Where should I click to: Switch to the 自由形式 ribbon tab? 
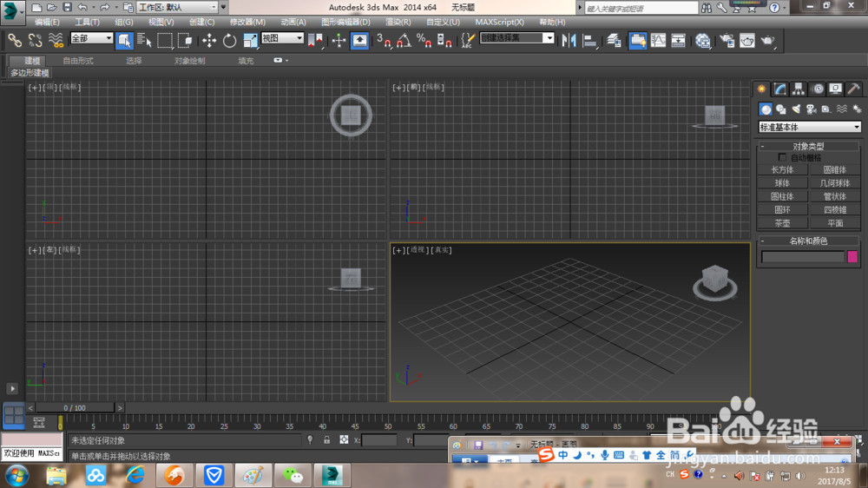click(x=78, y=61)
